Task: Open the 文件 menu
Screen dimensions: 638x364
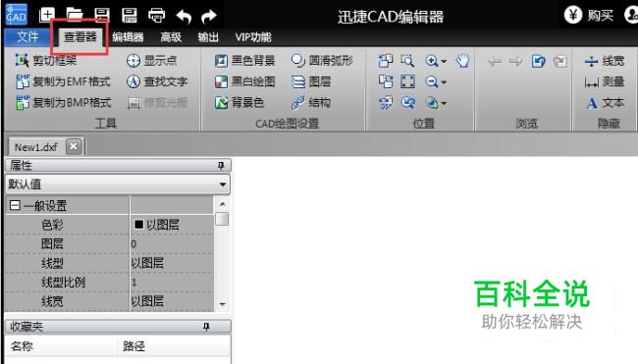Action: coord(27,37)
